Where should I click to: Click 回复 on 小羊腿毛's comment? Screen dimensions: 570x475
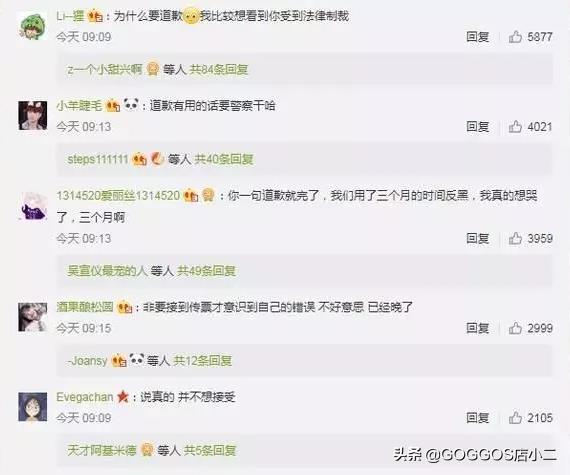point(478,126)
